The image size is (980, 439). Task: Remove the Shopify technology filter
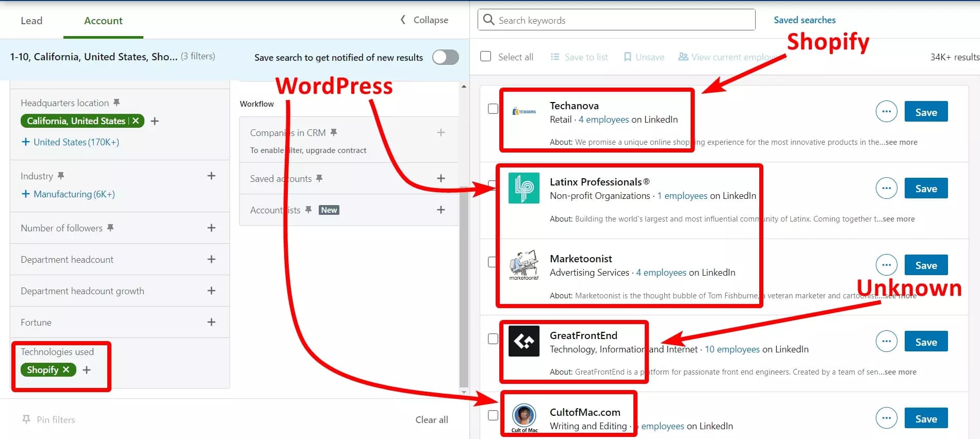(66, 369)
